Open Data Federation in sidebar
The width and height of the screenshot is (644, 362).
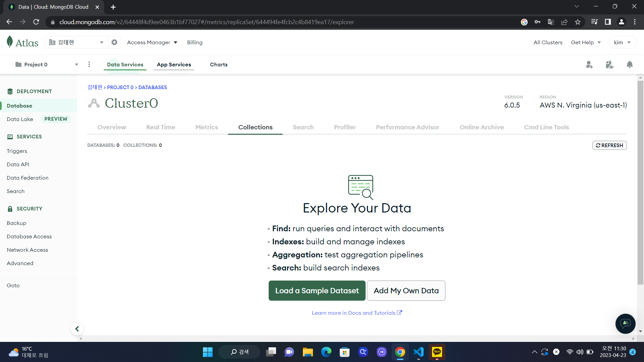28,178
